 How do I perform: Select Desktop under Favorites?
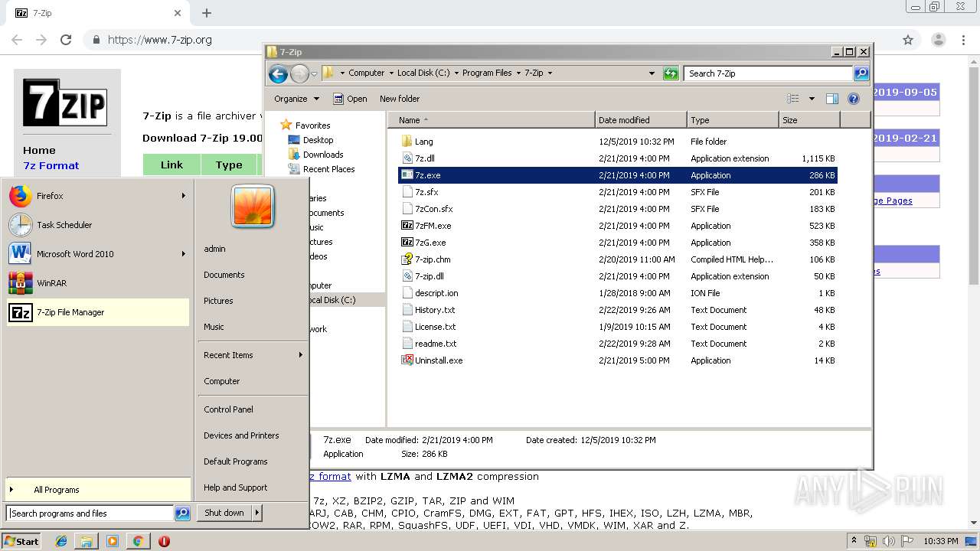pos(311,140)
